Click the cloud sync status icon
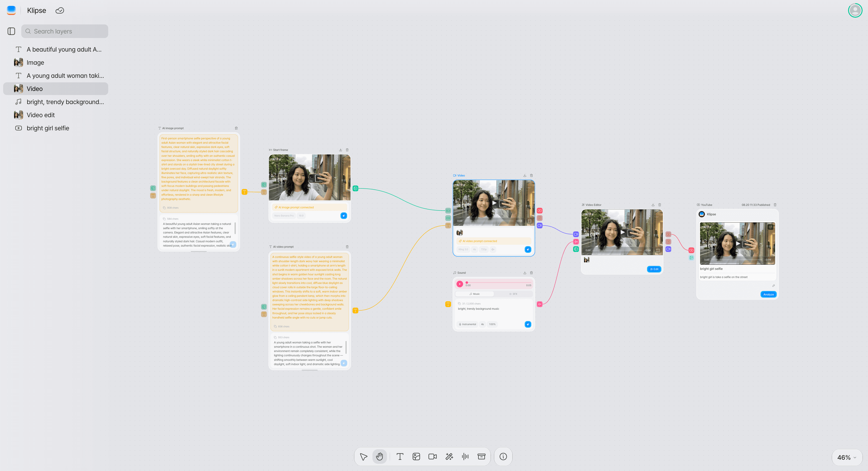 tap(60, 10)
